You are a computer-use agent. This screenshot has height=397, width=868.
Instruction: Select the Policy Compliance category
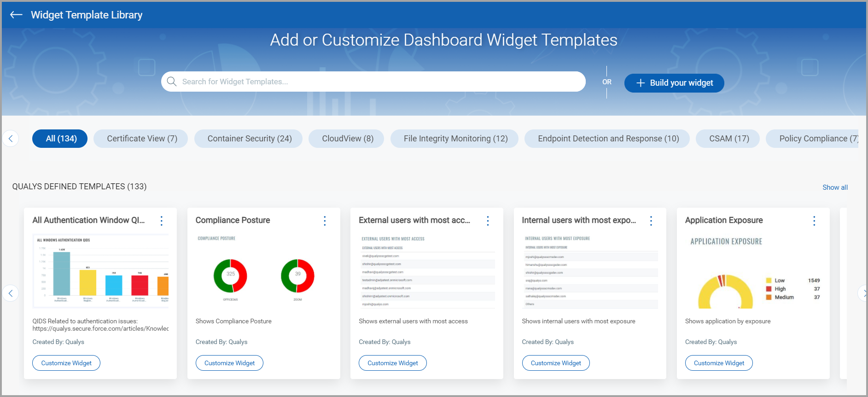813,139
